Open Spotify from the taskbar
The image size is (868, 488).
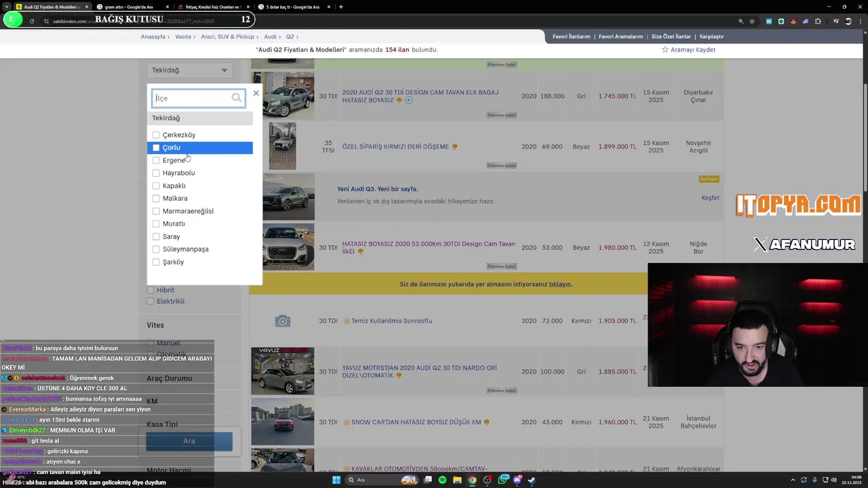click(x=442, y=480)
